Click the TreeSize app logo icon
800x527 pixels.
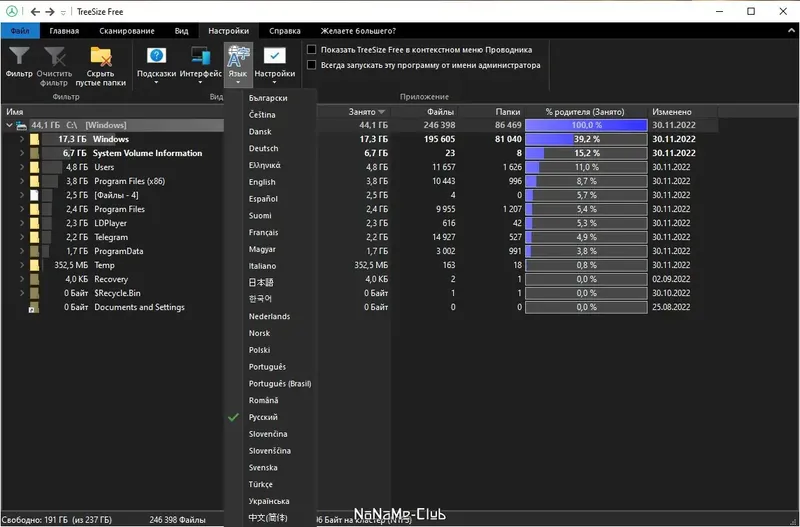click(x=11, y=11)
